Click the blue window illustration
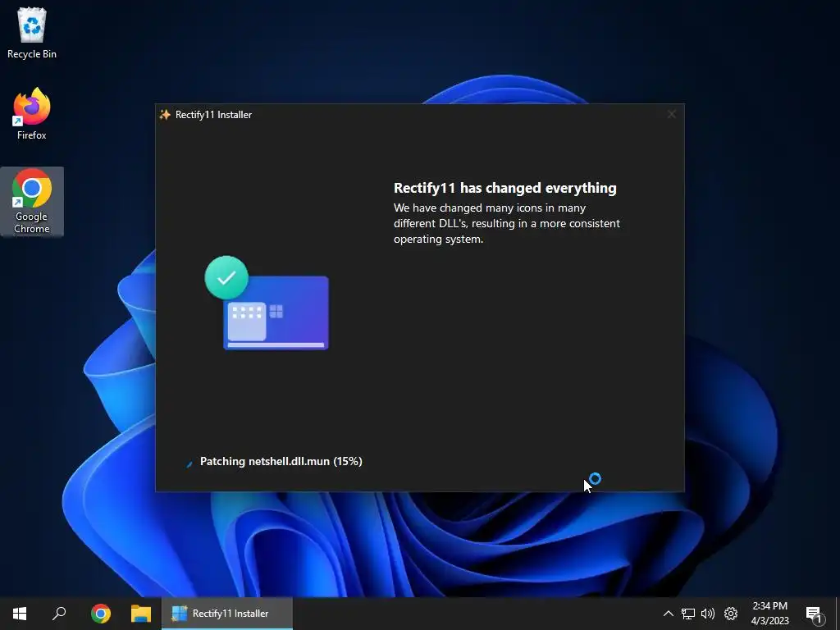This screenshot has width=840, height=630. pyautogui.click(x=276, y=313)
